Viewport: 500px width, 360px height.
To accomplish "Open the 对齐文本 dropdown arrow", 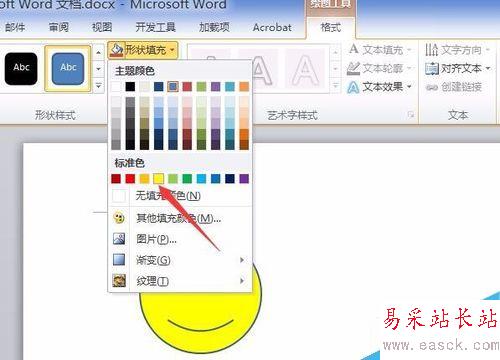I will click(x=488, y=68).
